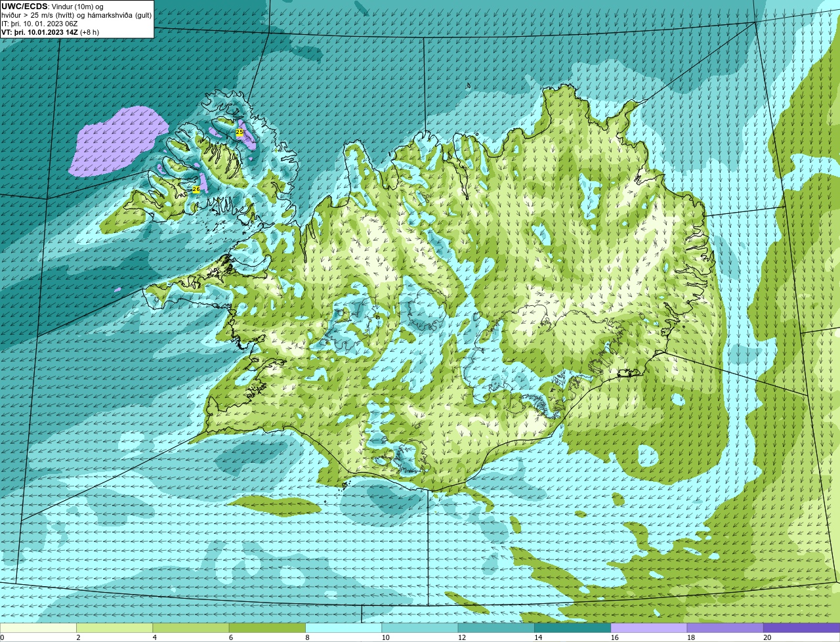The width and height of the screenshot is (840, 642).
Task: Click the legend label "6"
Action: coord(231,637)
